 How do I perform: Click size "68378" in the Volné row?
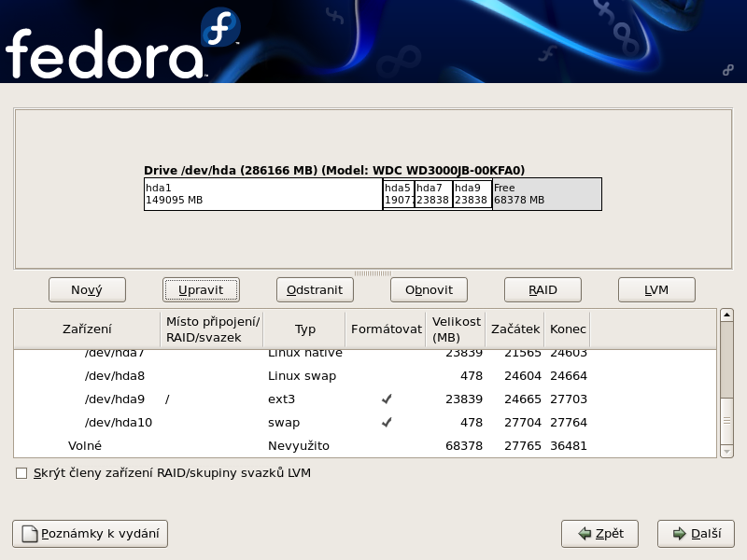tap(464, 446)
